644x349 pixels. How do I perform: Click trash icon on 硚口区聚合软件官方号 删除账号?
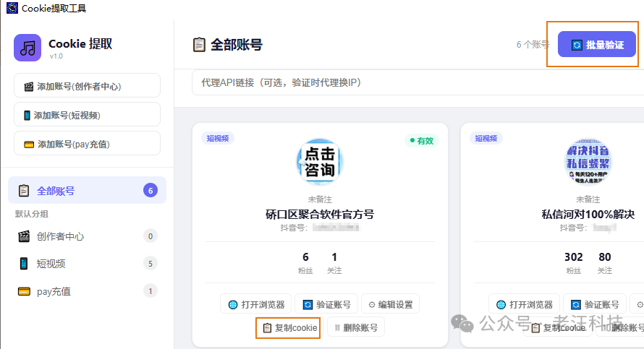coord(337,327)
